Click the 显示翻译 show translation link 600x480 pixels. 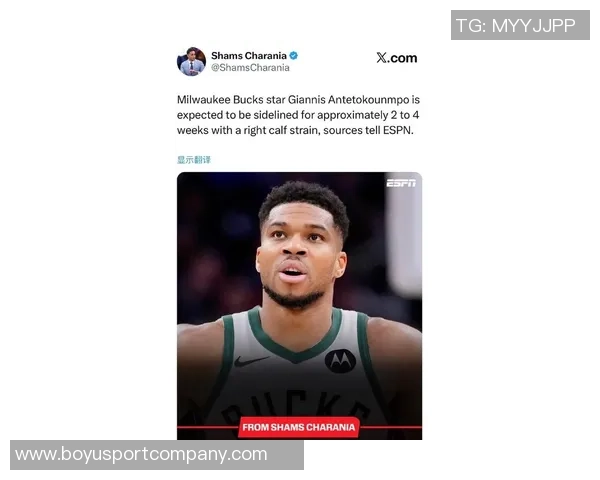tap(194, 160)
